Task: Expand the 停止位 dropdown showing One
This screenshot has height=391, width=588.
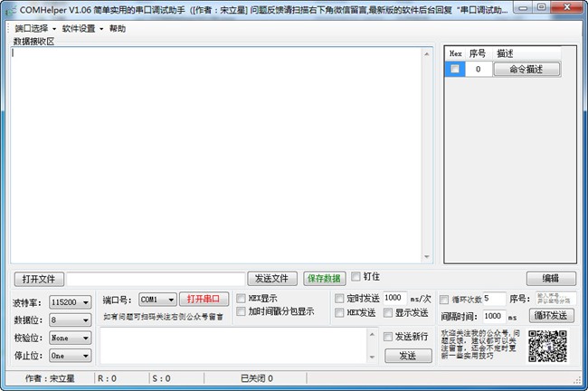Action: 71,356
